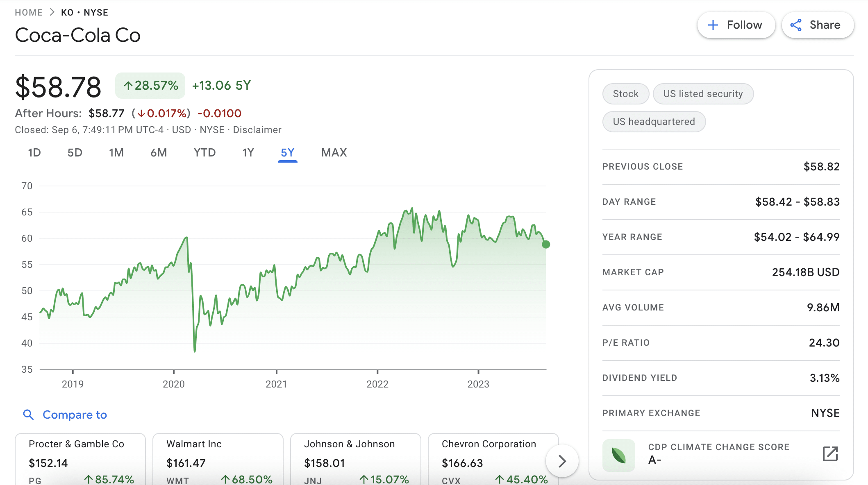Open Procter & Gamble Co card
Viewport: 868px width, 485px height.
point(80,460)
